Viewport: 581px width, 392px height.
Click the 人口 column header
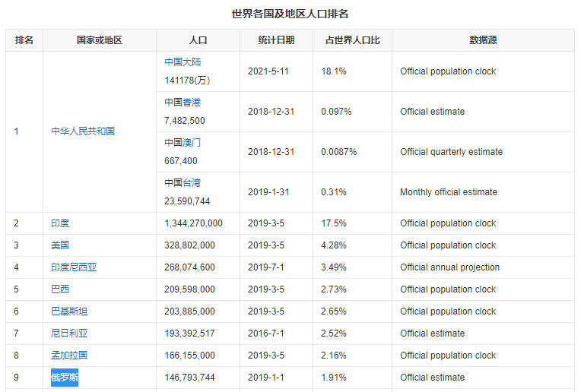click(198, 40)
